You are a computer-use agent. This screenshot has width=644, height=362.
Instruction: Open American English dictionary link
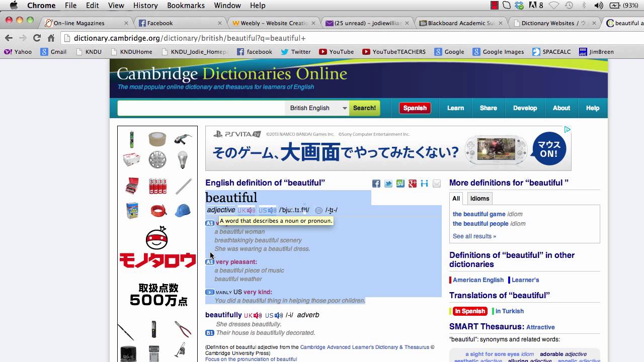click(x=478, y=280)
